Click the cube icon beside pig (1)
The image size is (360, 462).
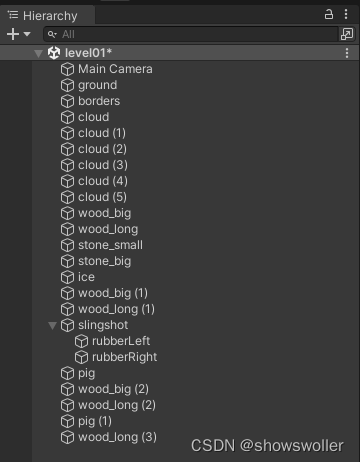pyautogui.click(x=67, y=421)
